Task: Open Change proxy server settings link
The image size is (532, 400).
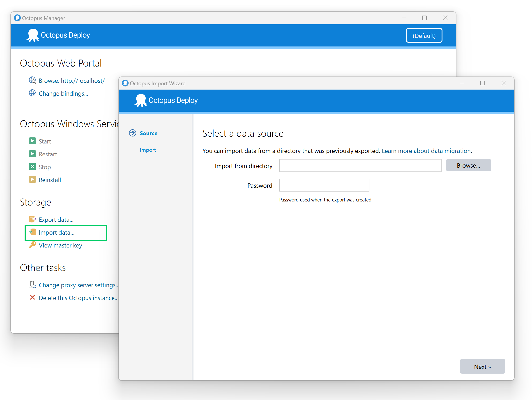Action: (x=78, y=285)
